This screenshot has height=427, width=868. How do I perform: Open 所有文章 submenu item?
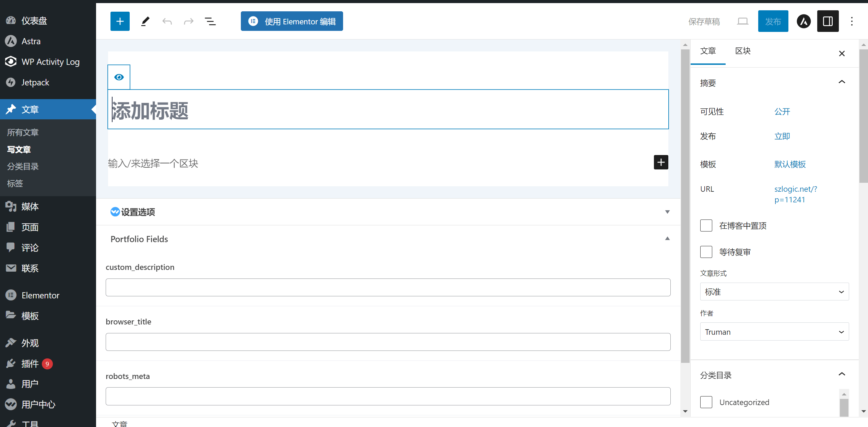click(x=23, y=132)
